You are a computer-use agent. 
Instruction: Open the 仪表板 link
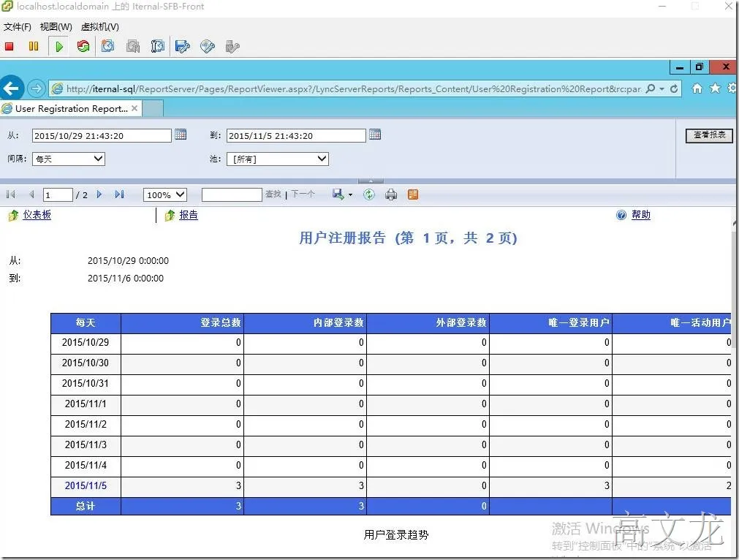(x=37, y=215)
